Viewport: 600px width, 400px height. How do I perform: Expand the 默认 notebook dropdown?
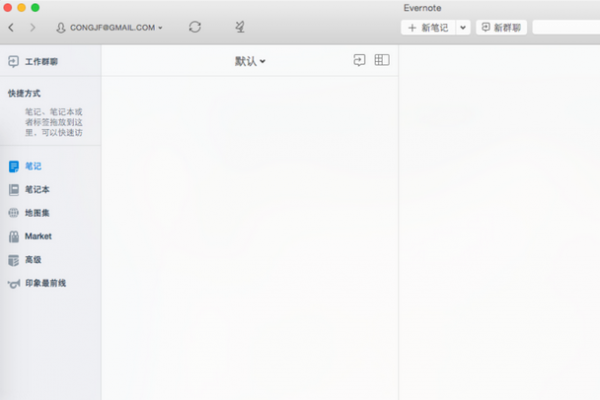pos(250,61)
